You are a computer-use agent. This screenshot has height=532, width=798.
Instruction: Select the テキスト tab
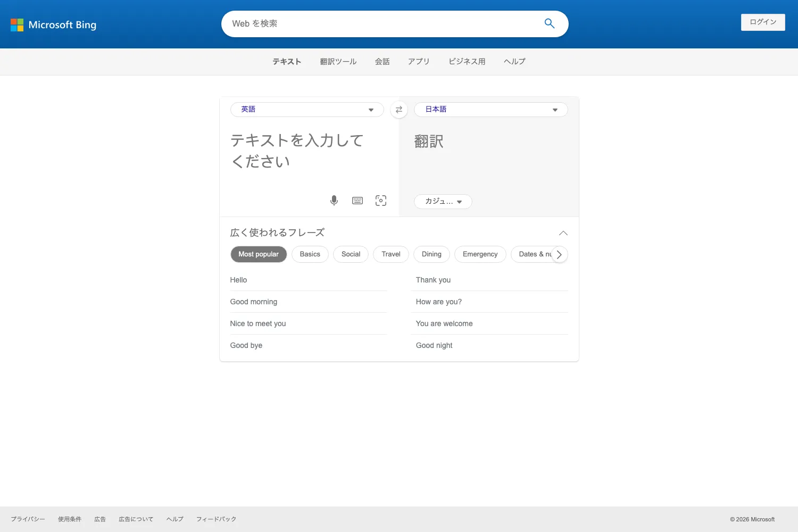point(287,62)
